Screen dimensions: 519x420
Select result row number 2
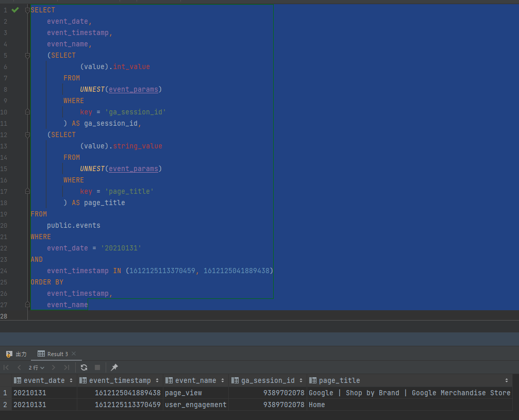(5, 405)
